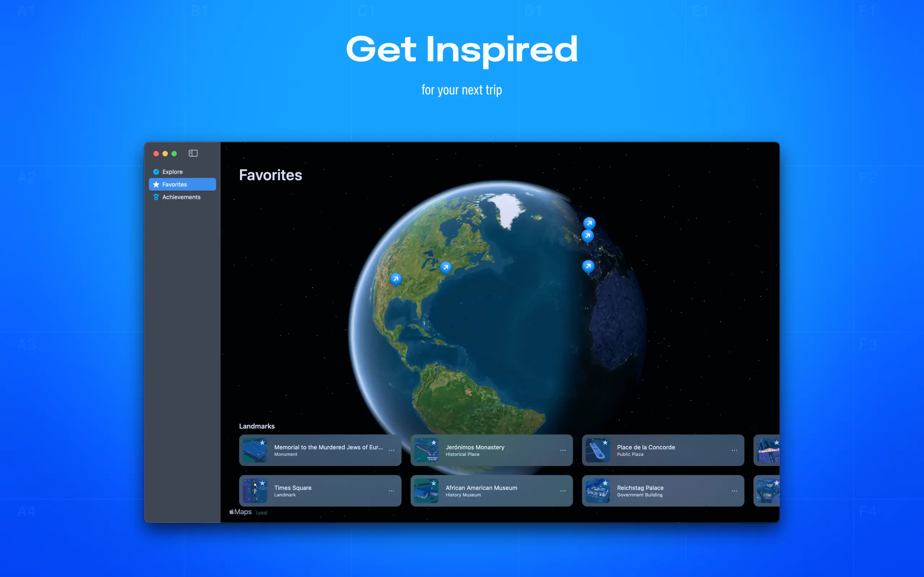
Task: Open more options for Place de la Concorde
Action: pos(734,450)
